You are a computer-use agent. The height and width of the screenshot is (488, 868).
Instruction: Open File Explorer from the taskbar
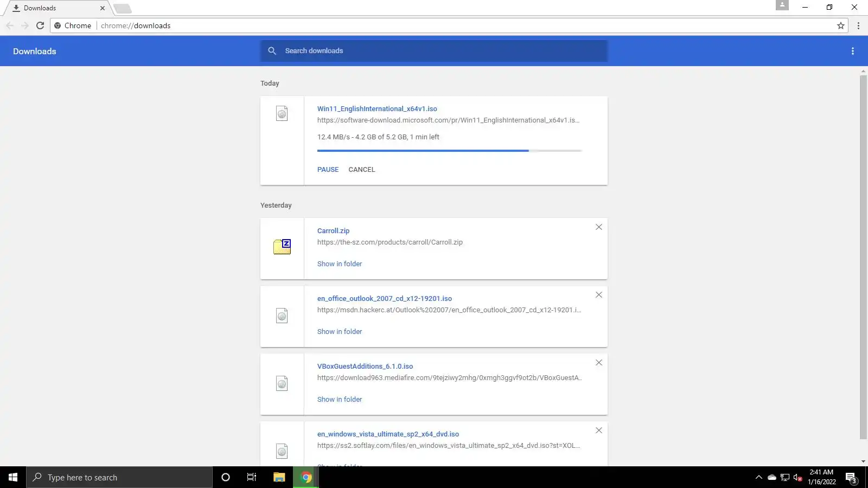coord(279,477)
